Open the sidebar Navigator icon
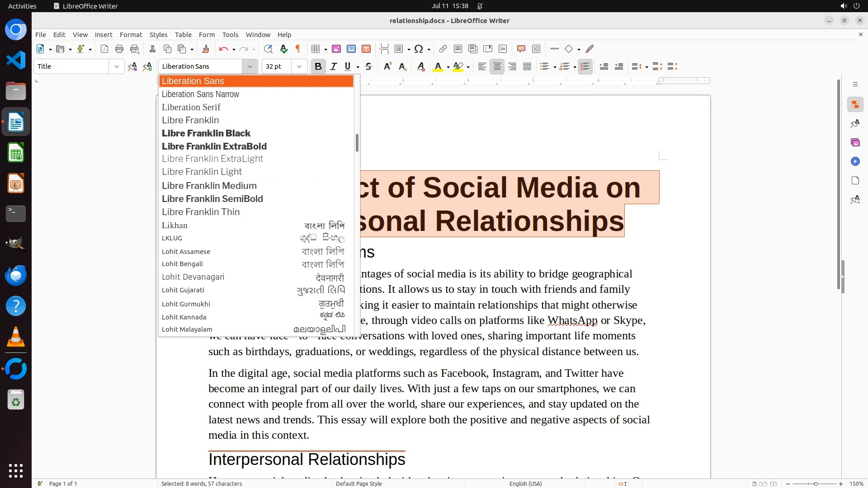 855,162
